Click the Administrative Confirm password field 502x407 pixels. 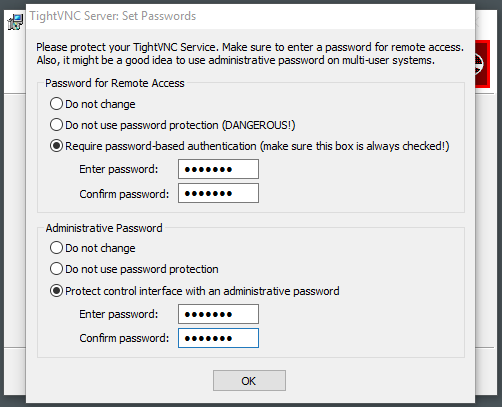tap(218, 338)
